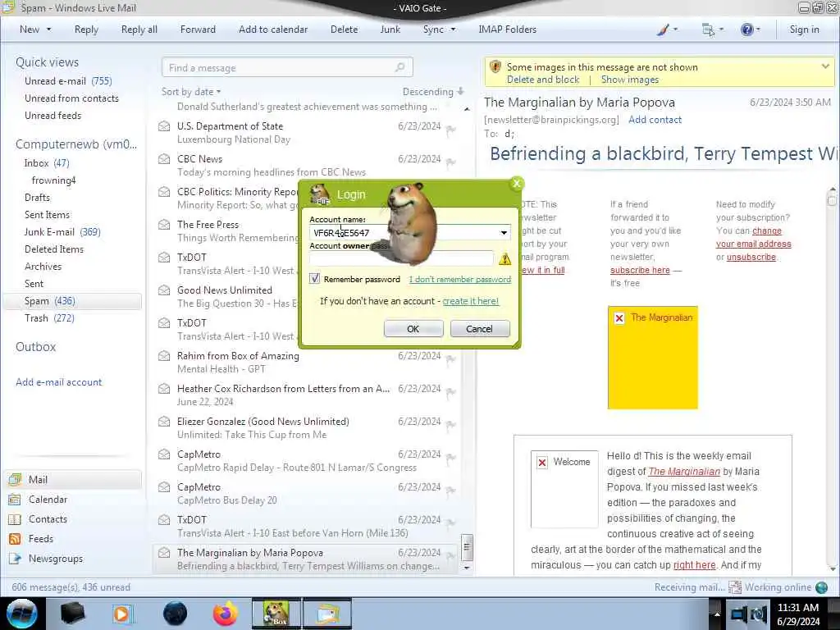
Task: Launch Firefox from the taskbar
Action: point(226,614)
